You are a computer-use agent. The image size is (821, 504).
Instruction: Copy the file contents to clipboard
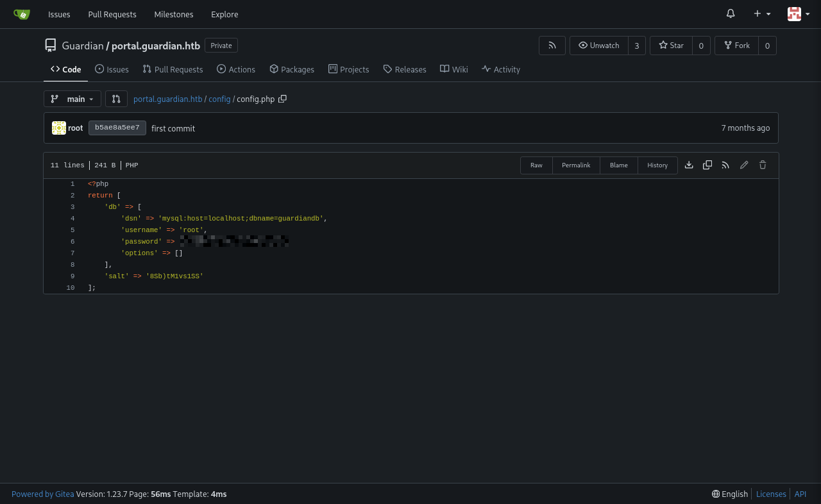coord(707,165)
